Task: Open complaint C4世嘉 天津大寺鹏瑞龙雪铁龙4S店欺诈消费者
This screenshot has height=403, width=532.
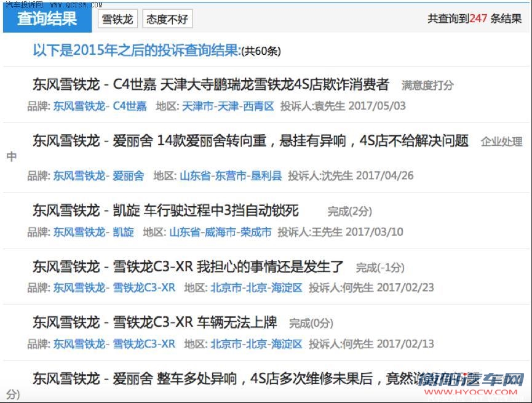Action: coord(211,84)
